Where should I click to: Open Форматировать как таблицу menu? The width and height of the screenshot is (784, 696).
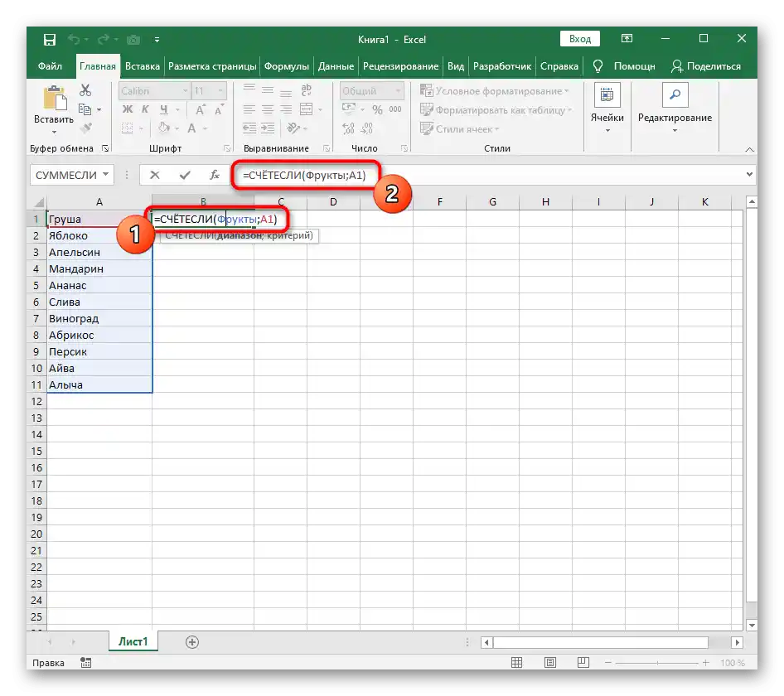pos(496,110)
